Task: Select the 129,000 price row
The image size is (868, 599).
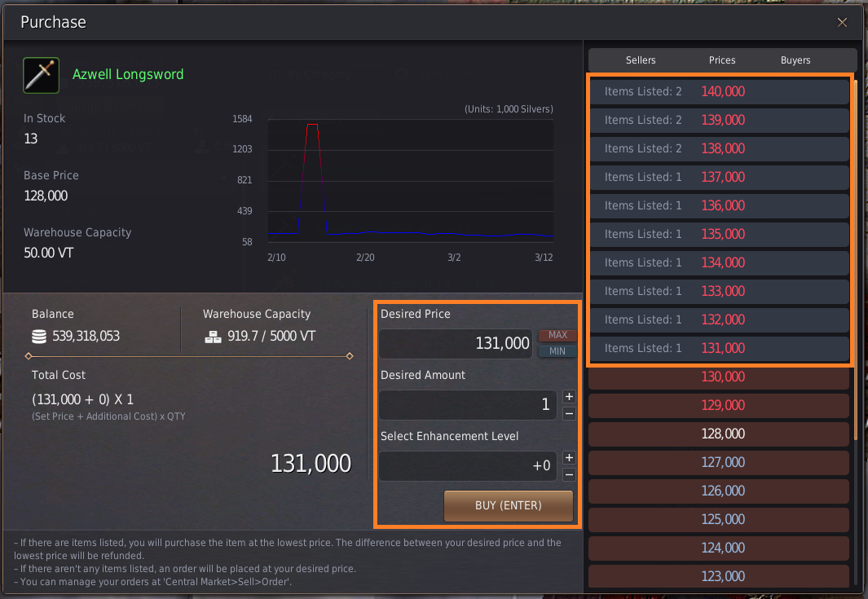Action: [719, 405]
